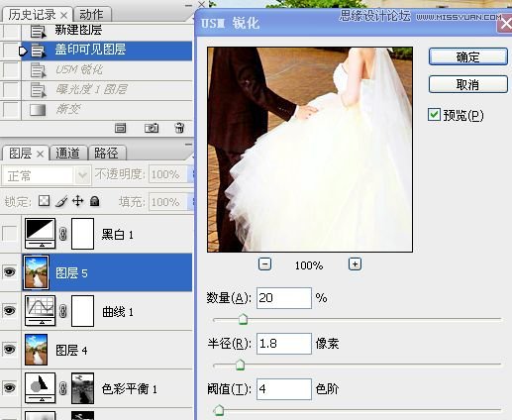The width and height of the screenshot is (512, 420).
Task: Click the lock all padlock icon
Action: [95, 201]
